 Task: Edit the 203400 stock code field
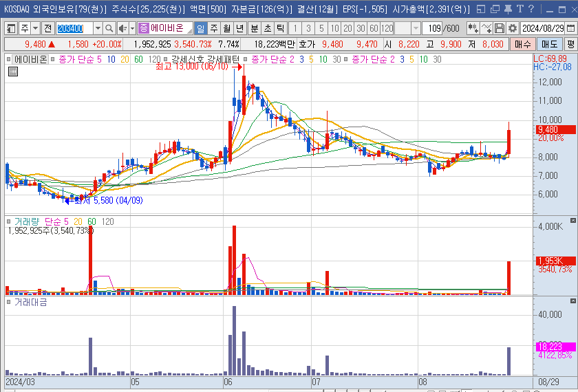click(x=74, y=28)
